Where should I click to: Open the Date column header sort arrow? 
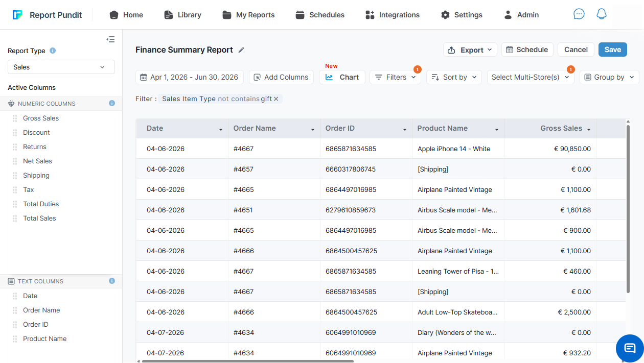(x=221, y=130)
